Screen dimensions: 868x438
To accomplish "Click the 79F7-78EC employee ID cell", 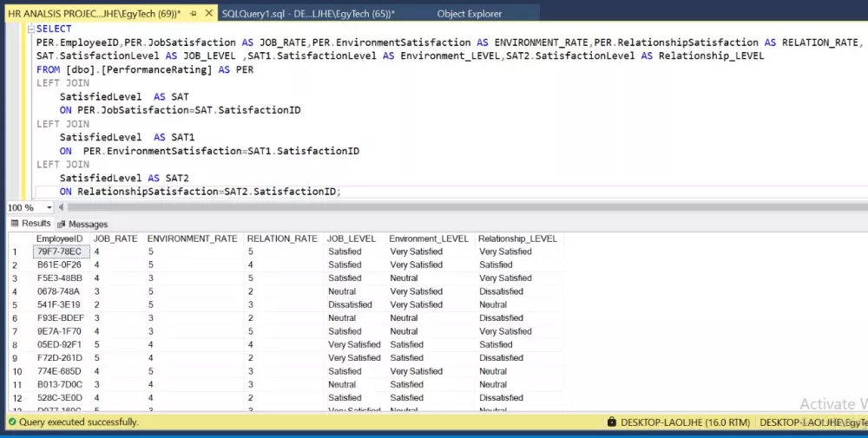I will point(60,252).
